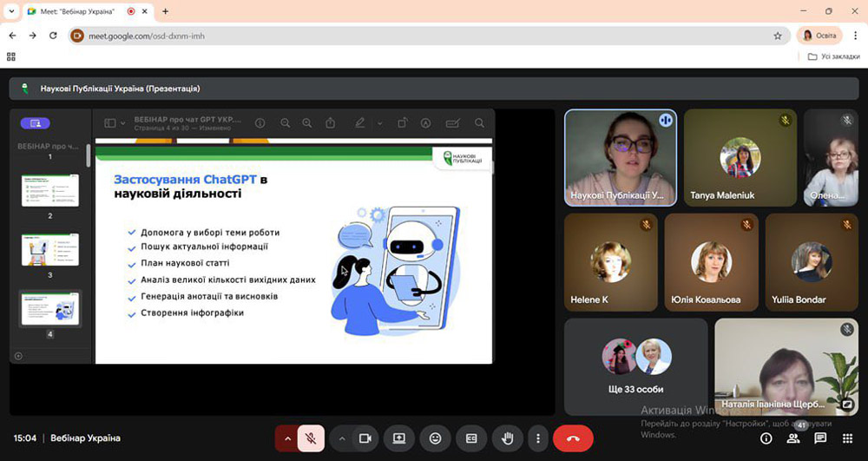The height and width of the screenshot is (461, 868).
Task: Toggle the muted microphone button
Action: [311, 438]
